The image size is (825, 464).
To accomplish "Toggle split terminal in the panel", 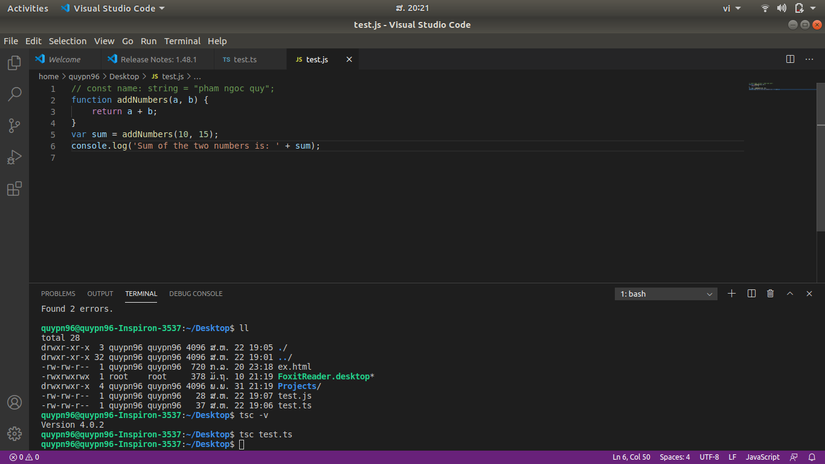I will tap(751, 294).
